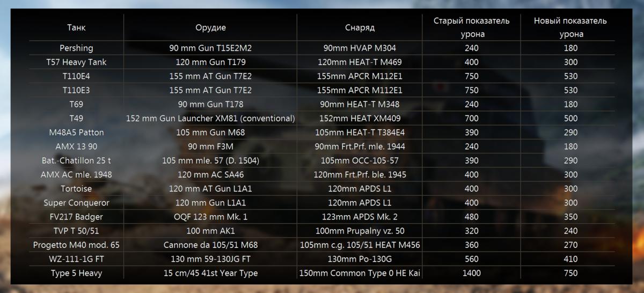Screen dimensions: 644x293
Task: Click the "WZ-111-1G FT" tank cell
Action: (76, 259)
